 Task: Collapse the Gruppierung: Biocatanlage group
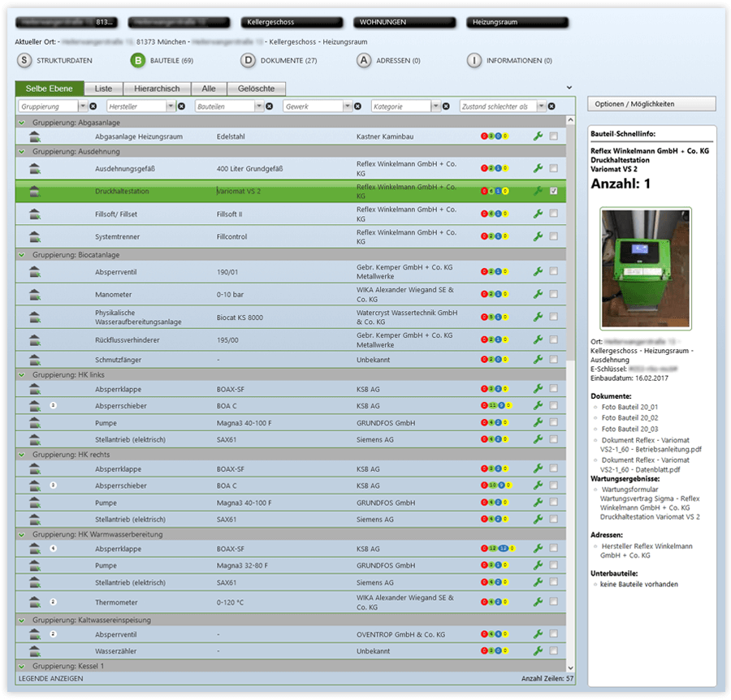click(x=22, y=254)
